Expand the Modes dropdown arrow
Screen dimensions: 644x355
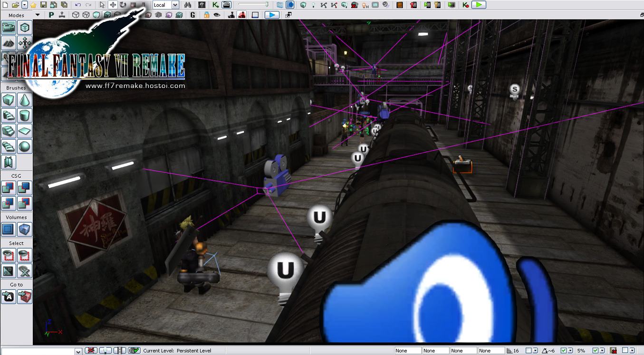[x=38, y=15]
